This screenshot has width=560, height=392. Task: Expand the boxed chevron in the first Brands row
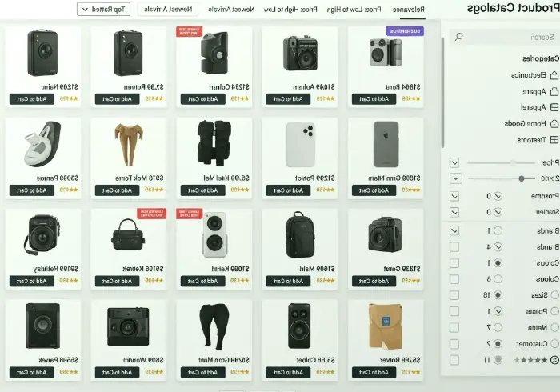[454, 230]
